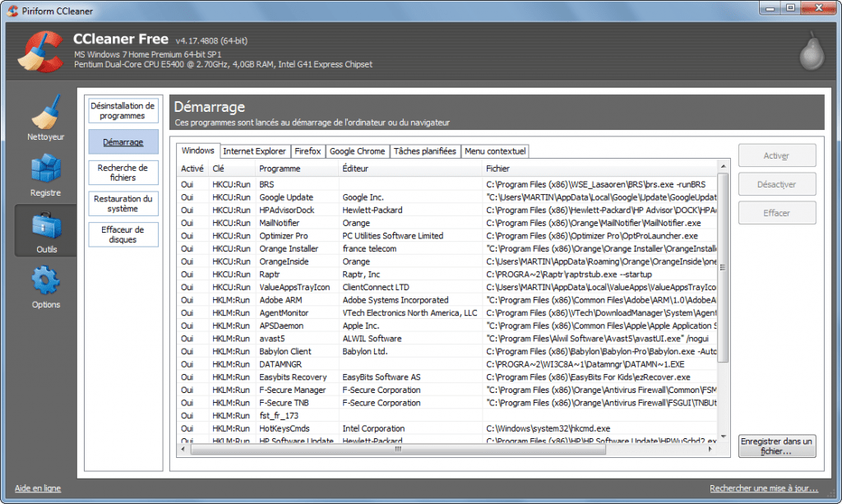Image resolution: width=842 pixels, height=504 pixels.
Task: Select the Démarrage tool
Action: (123, 142)
